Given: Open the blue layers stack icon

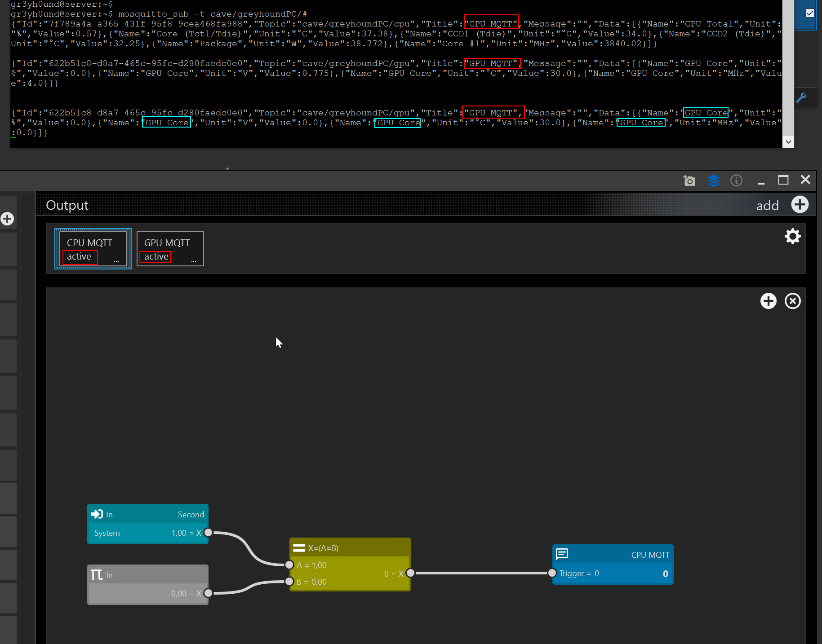Looking at the screenshot, I should click(x=713, y=181).
